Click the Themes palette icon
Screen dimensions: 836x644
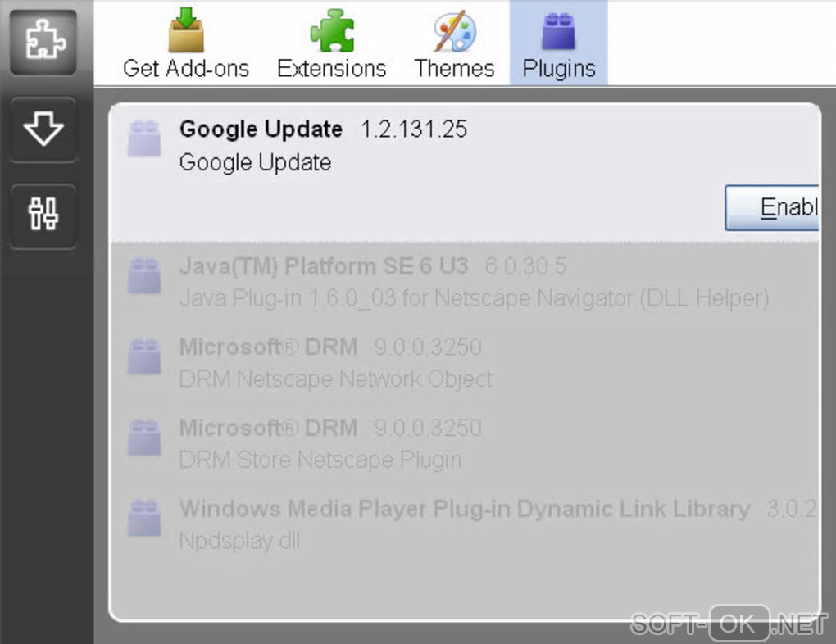pos(454,31)
